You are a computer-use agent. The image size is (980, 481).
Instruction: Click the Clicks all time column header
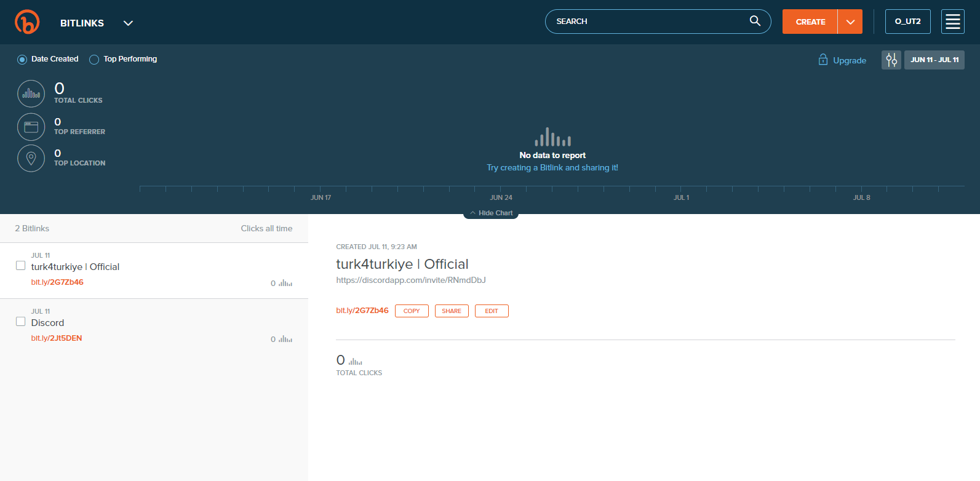266,228
